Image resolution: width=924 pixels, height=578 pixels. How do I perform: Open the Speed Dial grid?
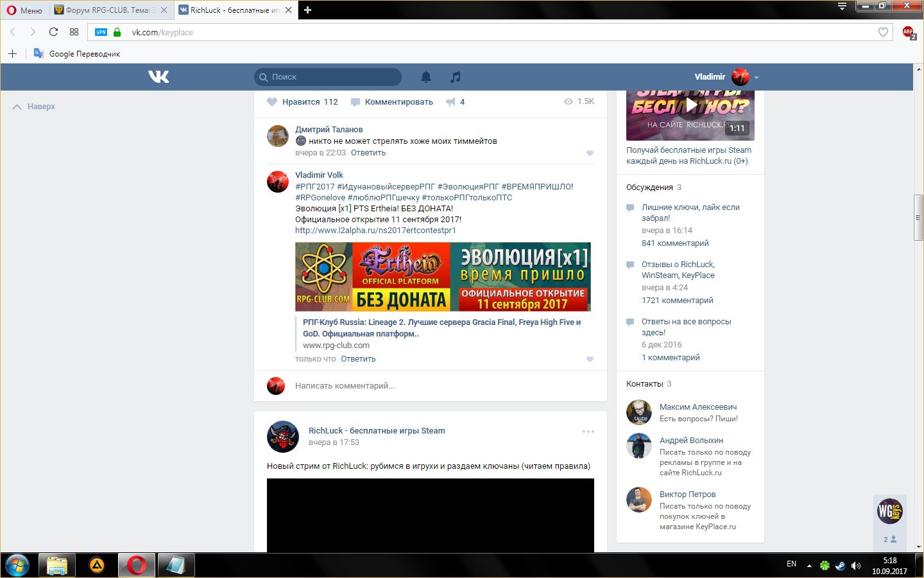point(74,32)
